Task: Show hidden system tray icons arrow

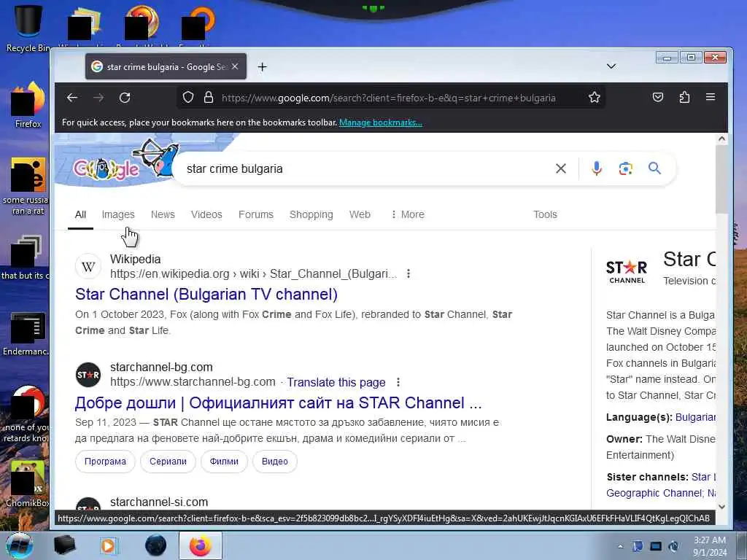Action: coord(620,547)
